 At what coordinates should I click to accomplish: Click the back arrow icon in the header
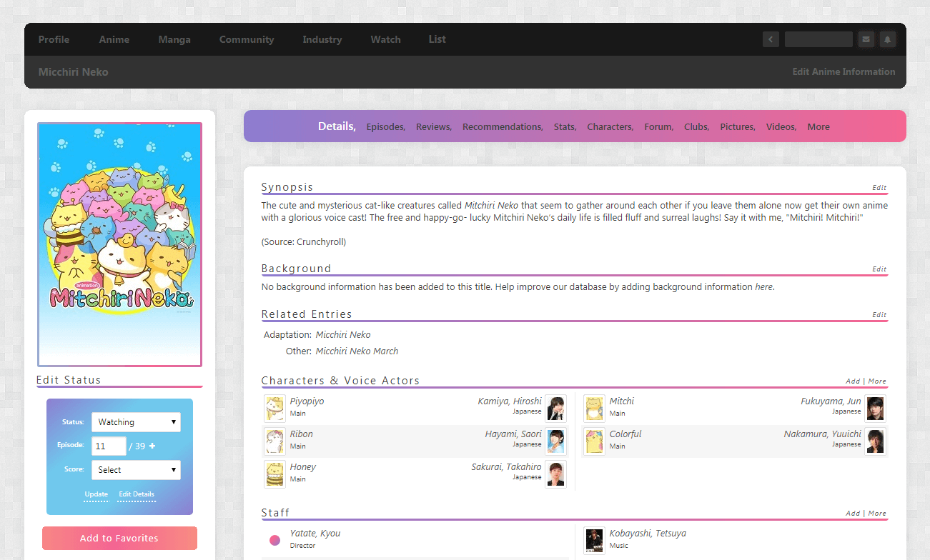771,39
